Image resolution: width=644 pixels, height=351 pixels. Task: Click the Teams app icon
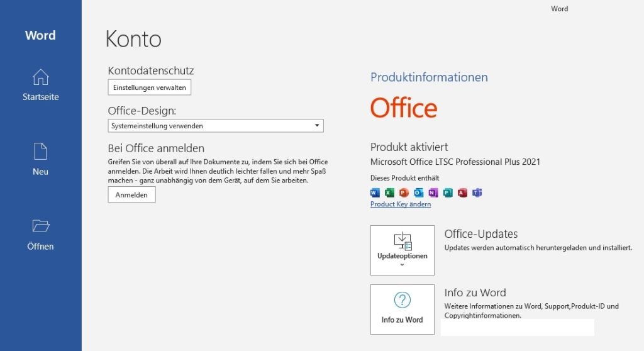[x=477, y=192]
